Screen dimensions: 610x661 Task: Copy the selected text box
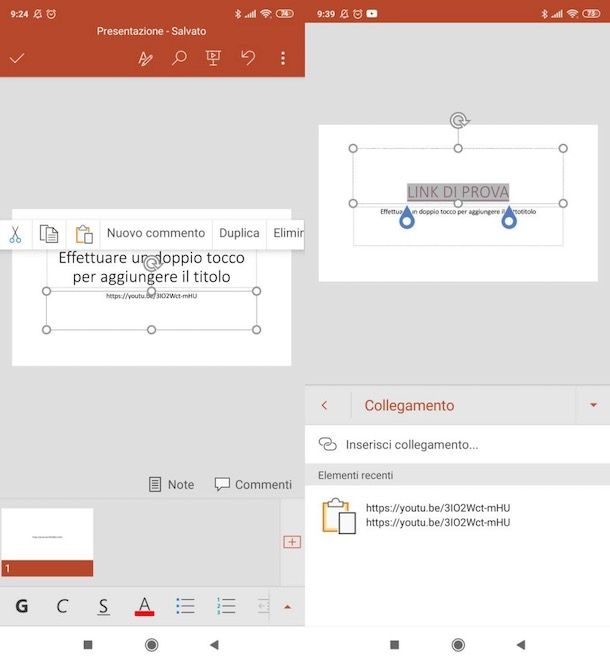49,234
